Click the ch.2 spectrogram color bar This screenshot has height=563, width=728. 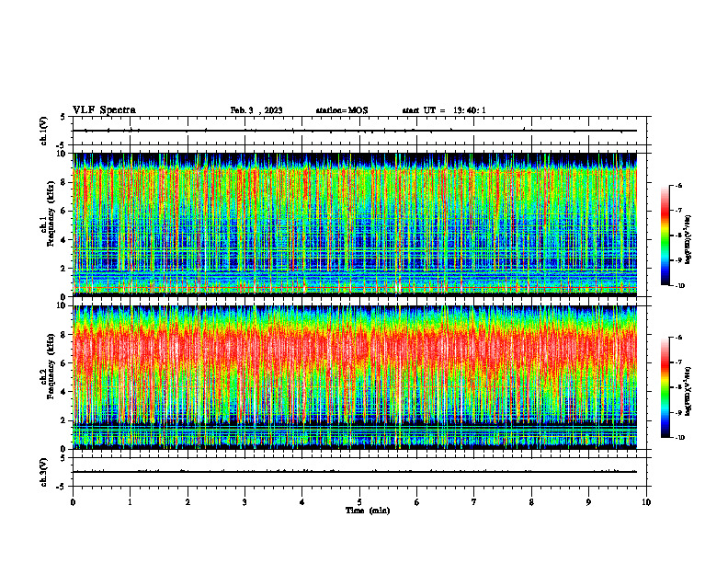(x=665, y=387)
